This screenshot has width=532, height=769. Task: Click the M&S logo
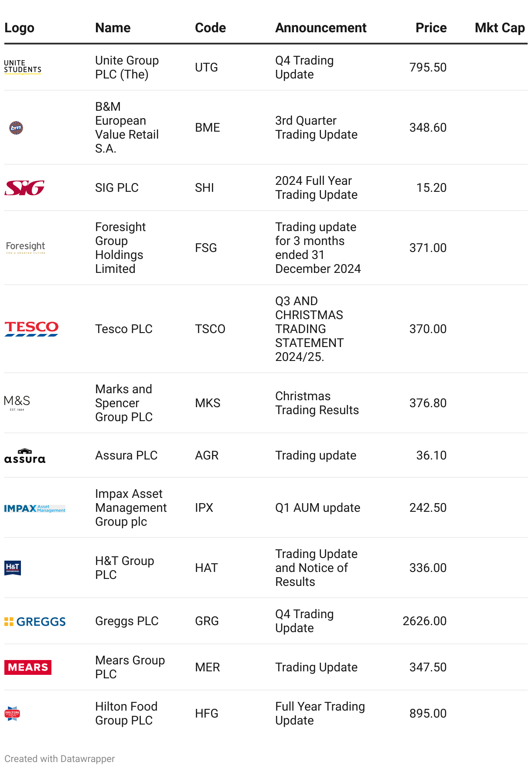pos(17,403)
